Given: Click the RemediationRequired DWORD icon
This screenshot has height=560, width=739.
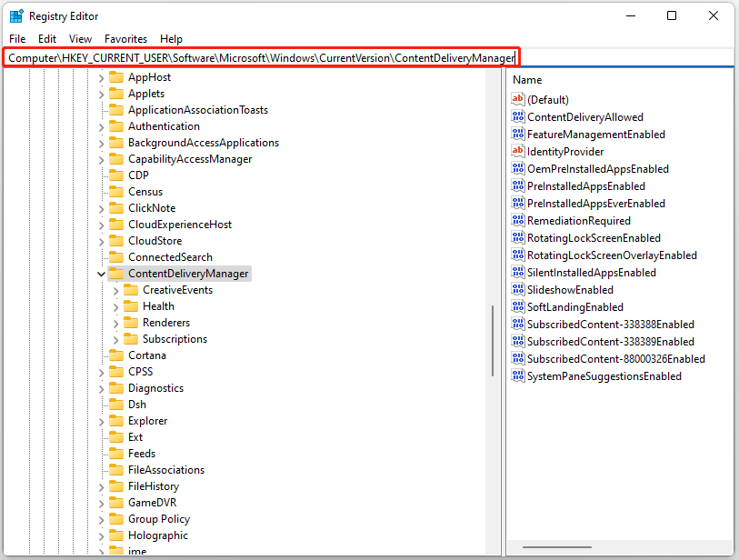Looking at the screenshot, I should tap(518, 220).
